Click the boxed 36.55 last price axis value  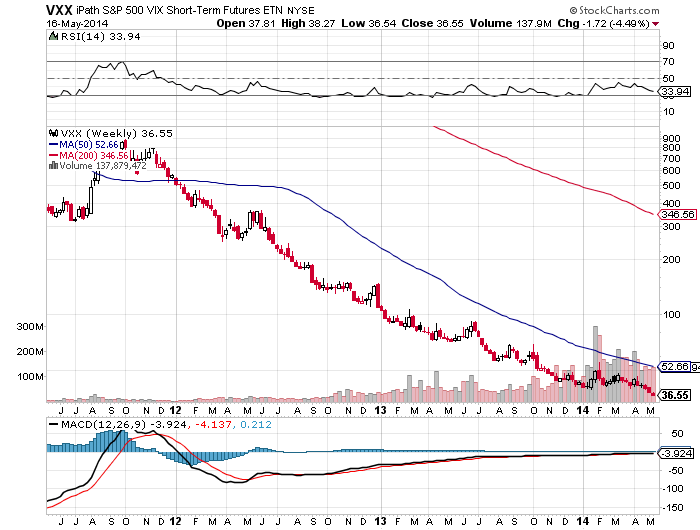click(x=675, y=395)
